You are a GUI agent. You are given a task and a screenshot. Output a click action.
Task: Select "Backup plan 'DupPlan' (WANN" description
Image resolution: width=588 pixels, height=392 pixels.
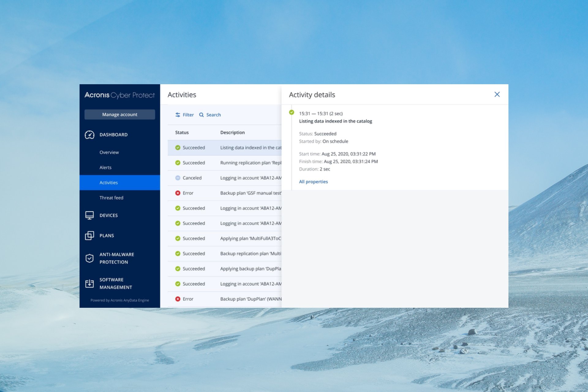pyautogui.click(x=251, y=299)
